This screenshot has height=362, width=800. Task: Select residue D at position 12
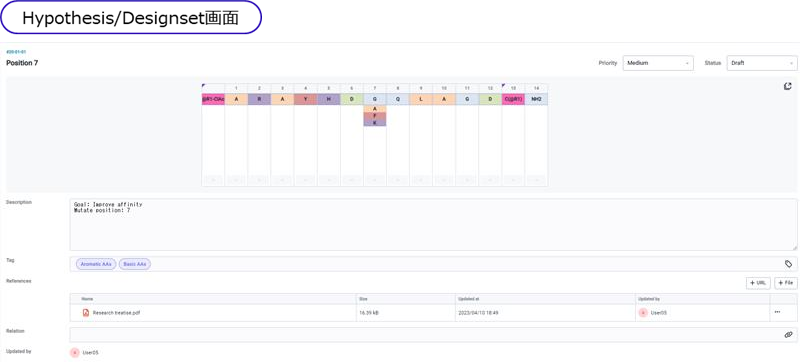tap(490, 99)
